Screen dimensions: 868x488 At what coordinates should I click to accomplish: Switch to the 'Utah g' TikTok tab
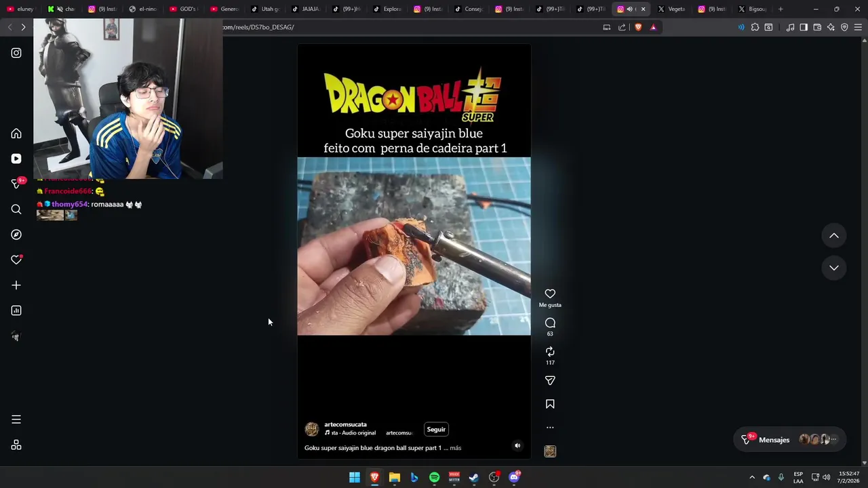[264, 9]
